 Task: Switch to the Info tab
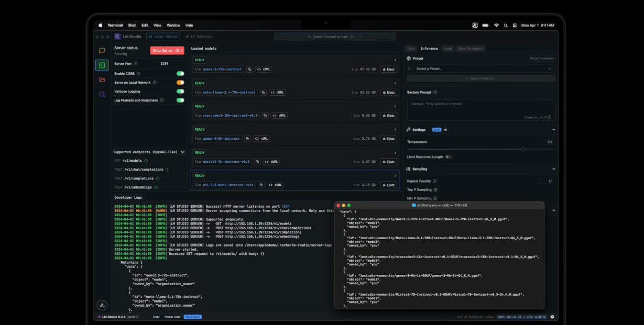point(411,48)
